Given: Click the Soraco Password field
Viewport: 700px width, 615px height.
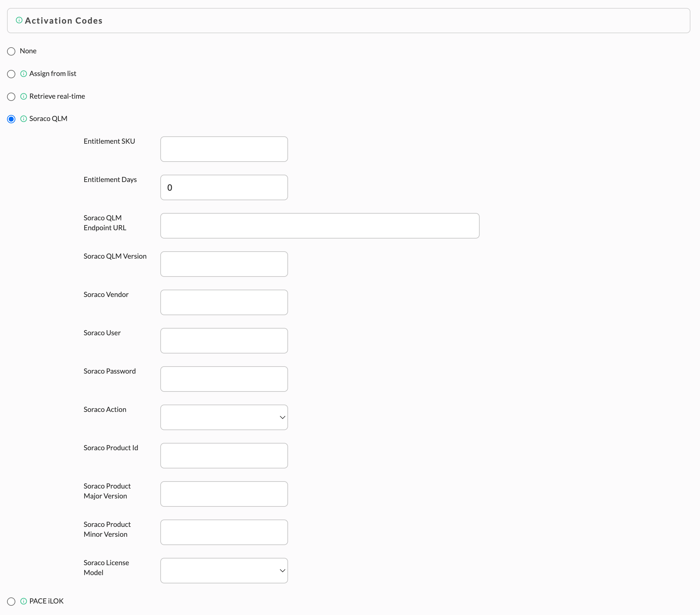Looking at the screenshot, I should click(224, 379).
